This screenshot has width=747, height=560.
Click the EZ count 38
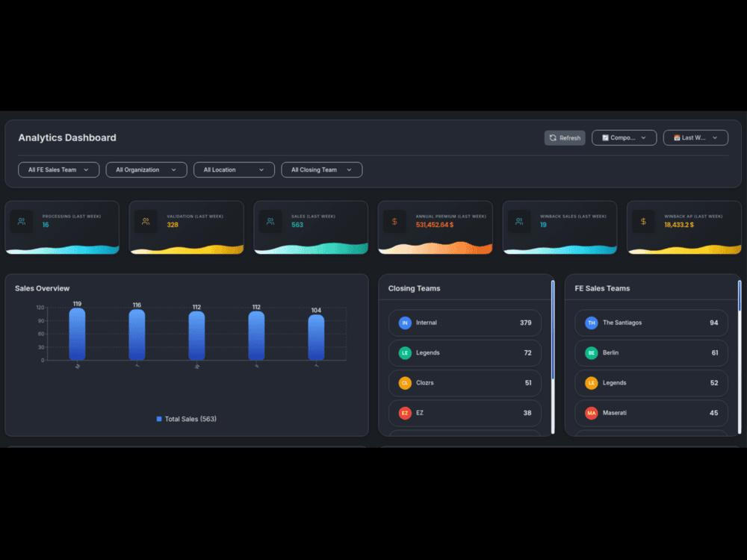tap(527, 413)
